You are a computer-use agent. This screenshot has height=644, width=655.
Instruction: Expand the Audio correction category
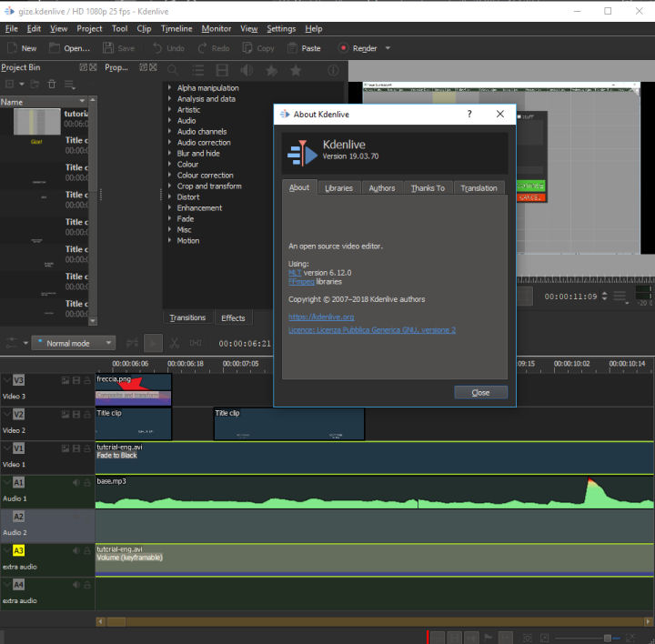point(169,143)
